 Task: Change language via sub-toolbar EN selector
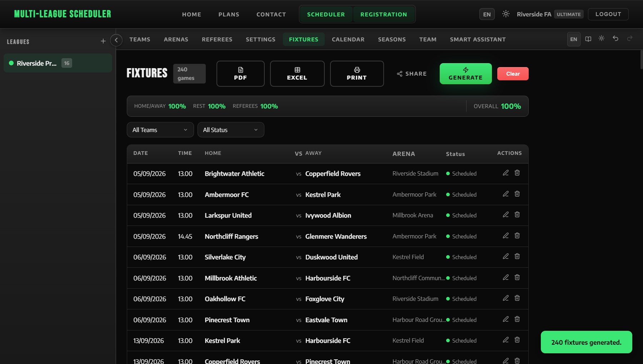[573, 39]
